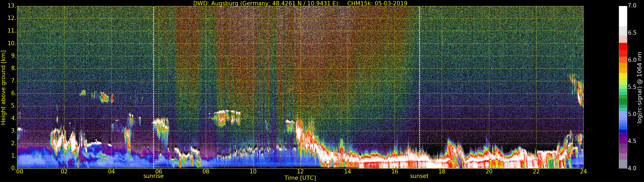The image size is (644, 182).
Task: Click the '08' time tick label
Action: tap(206, 171)
